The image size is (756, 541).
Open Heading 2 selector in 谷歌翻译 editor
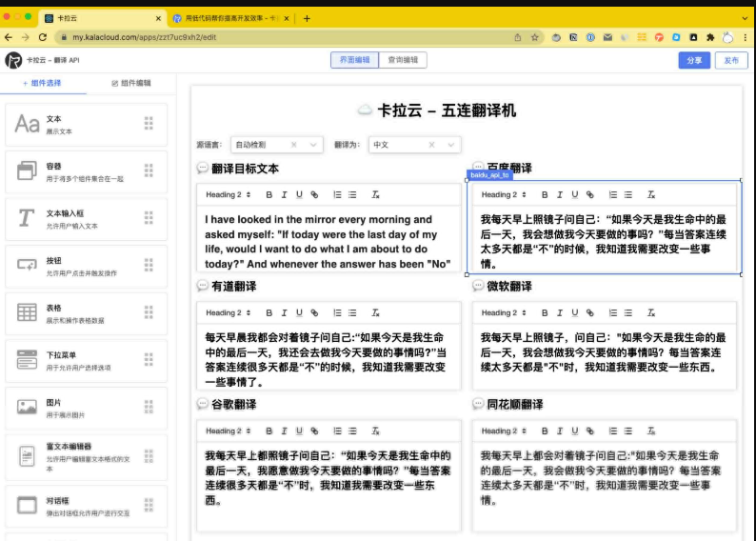[x=229, y=431]
